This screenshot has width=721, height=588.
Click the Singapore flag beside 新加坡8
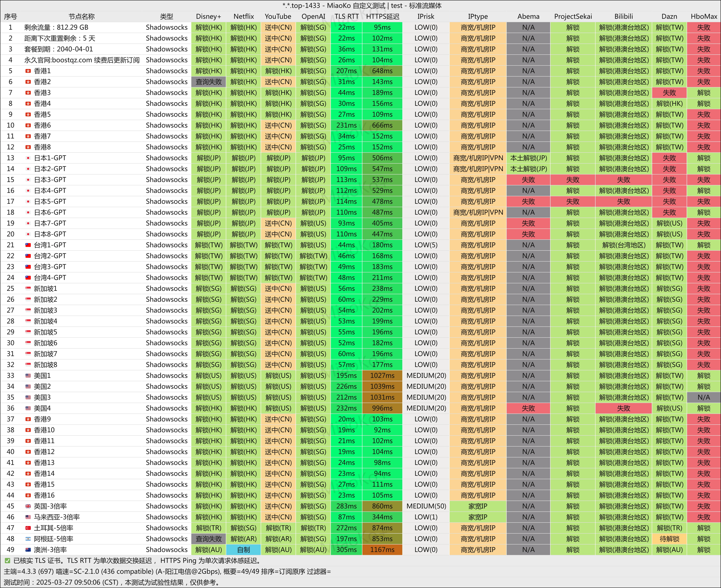[x=28, y=365]
